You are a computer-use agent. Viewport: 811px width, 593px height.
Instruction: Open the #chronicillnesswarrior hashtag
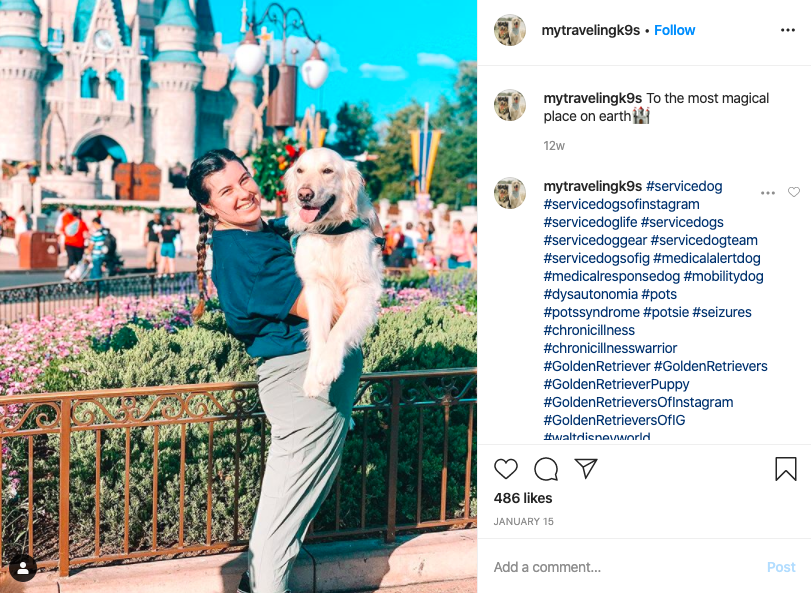[610, 348]
